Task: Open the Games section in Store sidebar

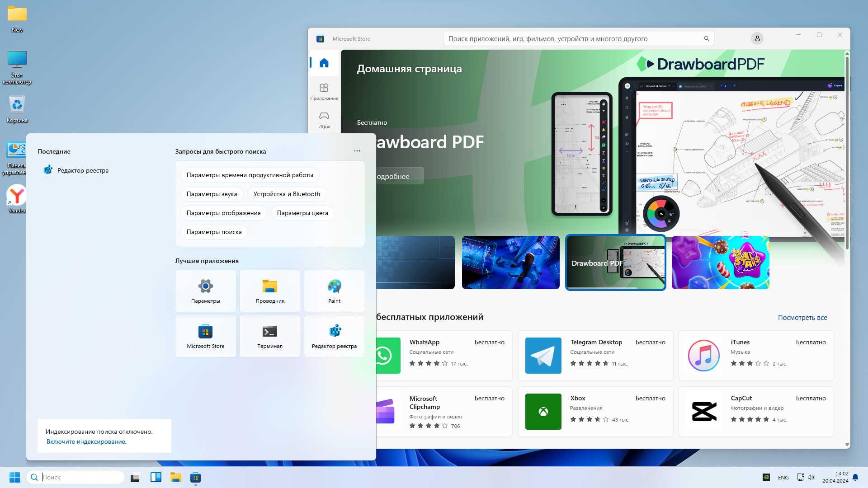Action: (324, 120)
